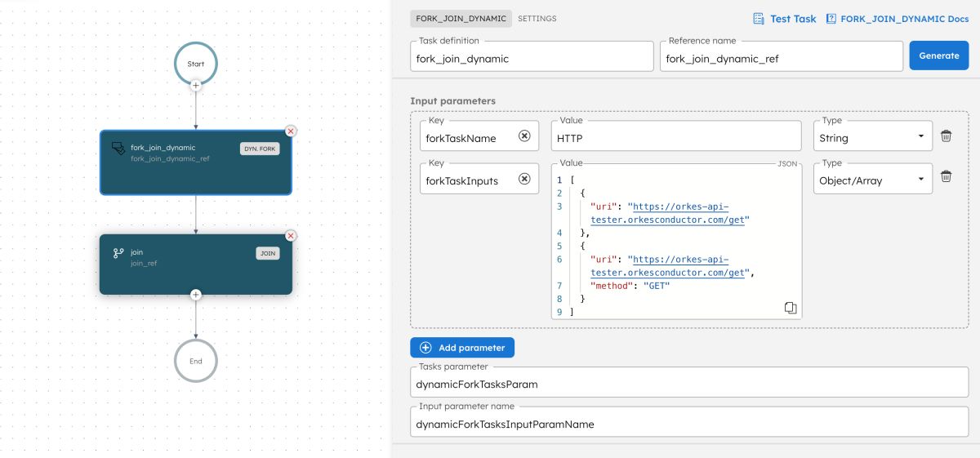Click the Input parameters heading
The height and width of the screenshot is (458, 980).
(452, 100)
